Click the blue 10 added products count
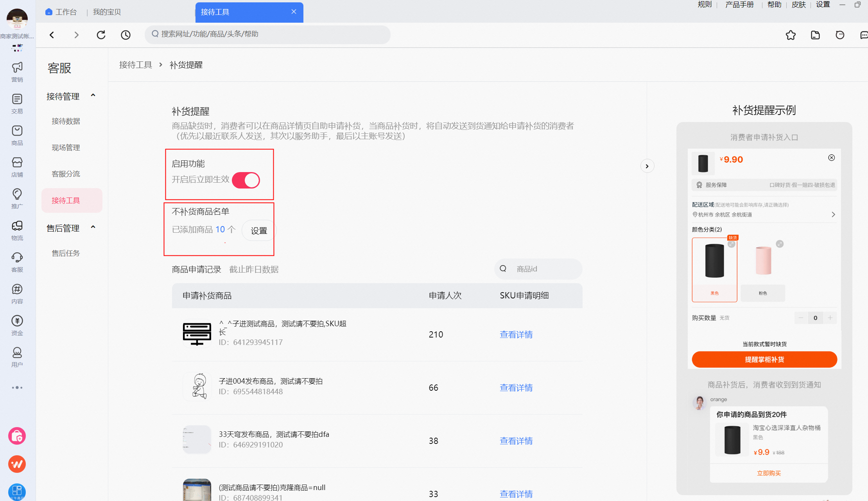The image size is (868, 501). point(220,230)
